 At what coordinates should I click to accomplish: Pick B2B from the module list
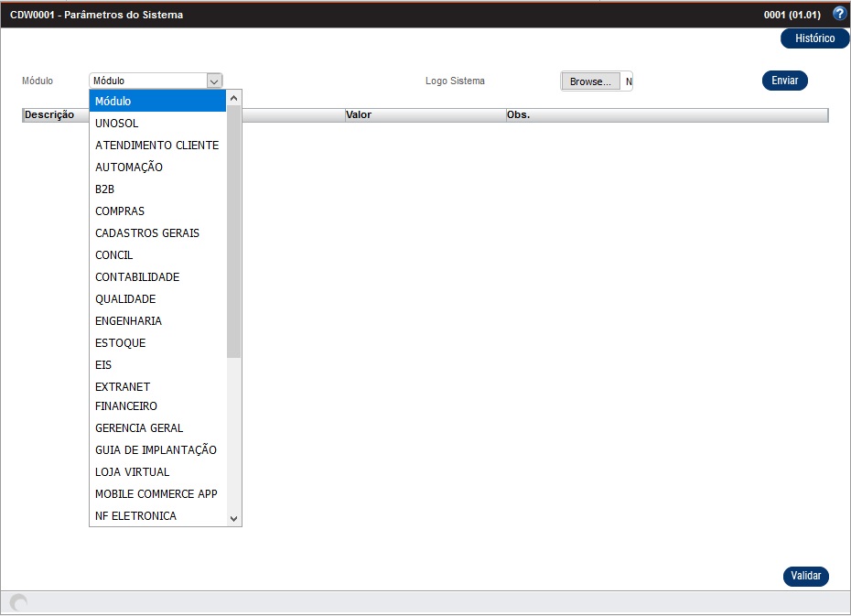pyautogui.click(x=105, y=189)
